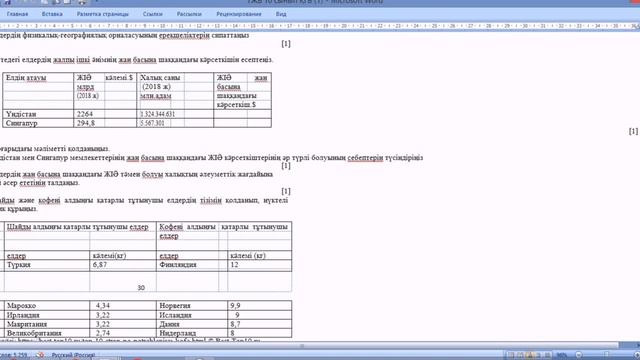
Task: Click the 'Марокко' table cell
Action: pyautogui.click(x=47, y=305)
